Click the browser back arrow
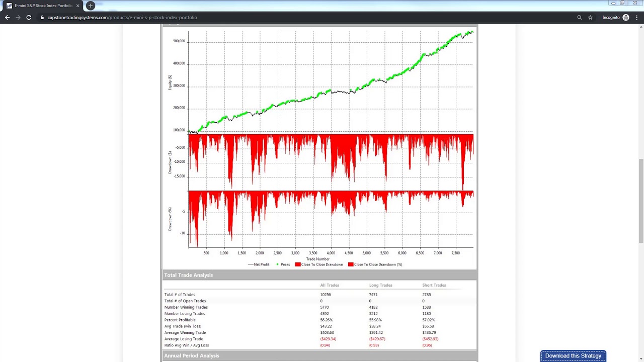The height and width of the screenshot is (362, 644). pos(7,18)
